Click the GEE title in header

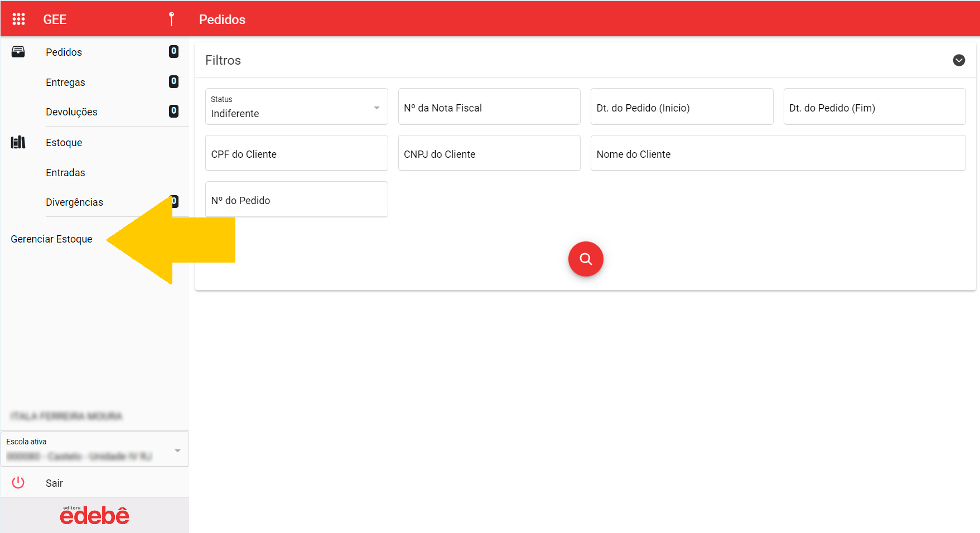(x=55, y=19)
